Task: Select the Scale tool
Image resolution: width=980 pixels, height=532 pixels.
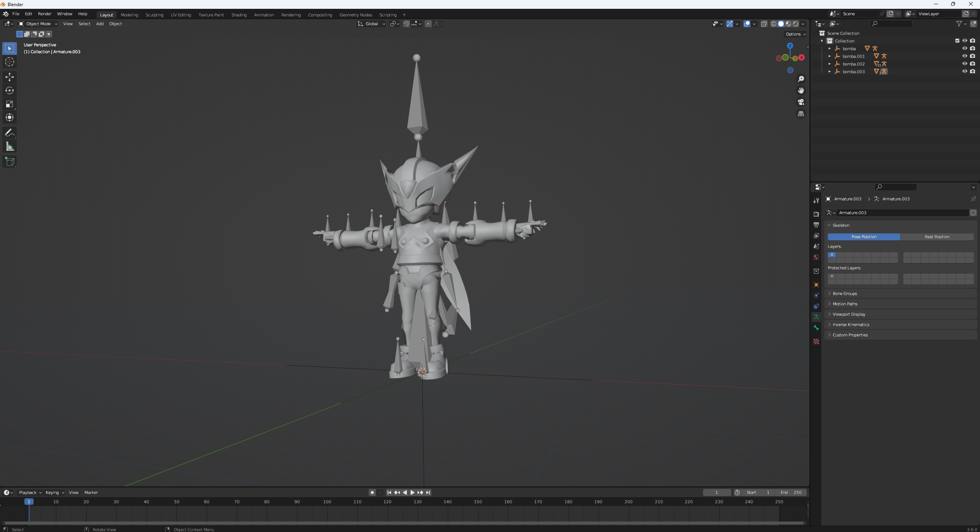Action: click(x=10, y=104)
